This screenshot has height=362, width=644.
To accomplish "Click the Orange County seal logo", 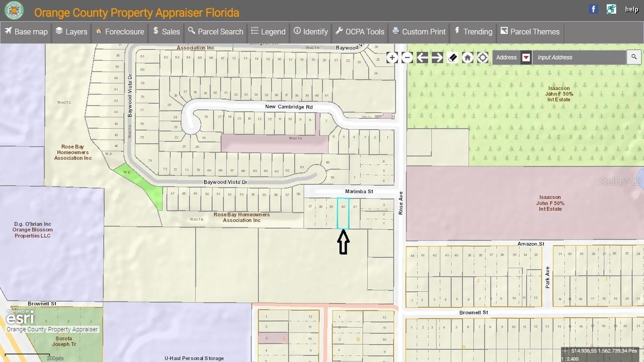I will (x=14, y=11).
